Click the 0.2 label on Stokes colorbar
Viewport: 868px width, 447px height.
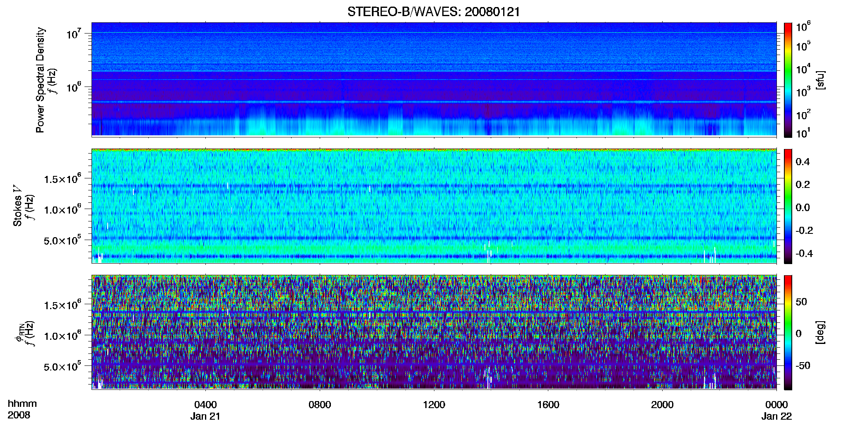pos(803,185)
